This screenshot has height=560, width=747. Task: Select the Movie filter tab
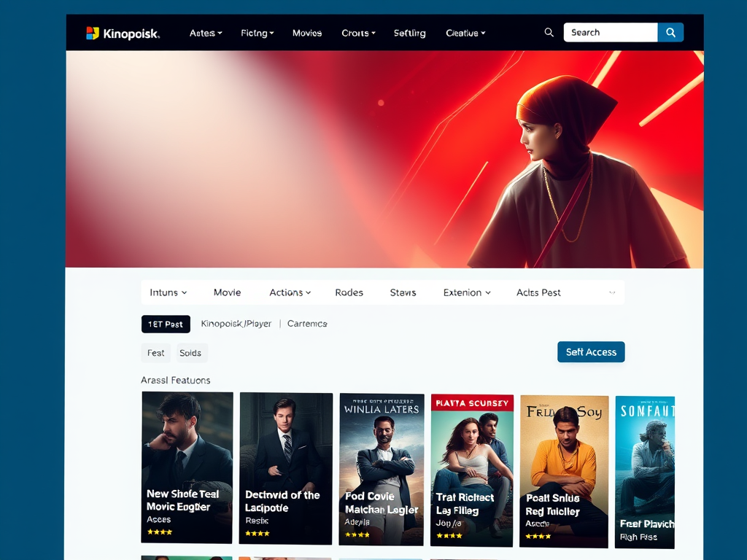click(x=228, y=292)
